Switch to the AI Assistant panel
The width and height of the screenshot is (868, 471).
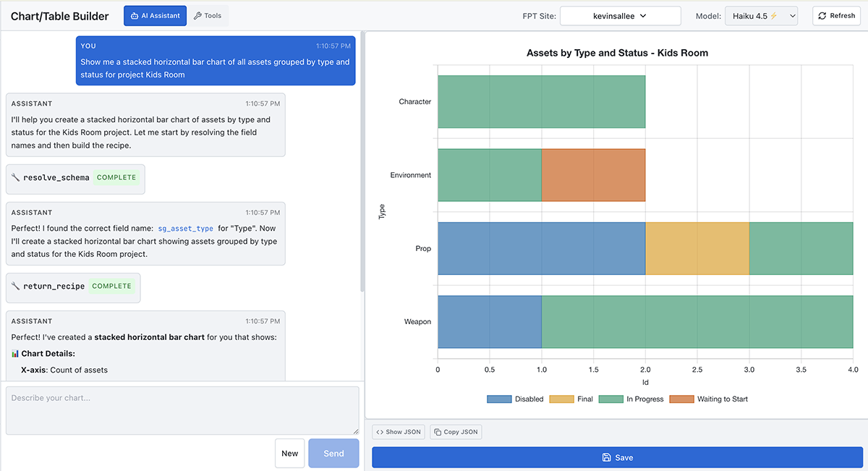click(155, 15)
